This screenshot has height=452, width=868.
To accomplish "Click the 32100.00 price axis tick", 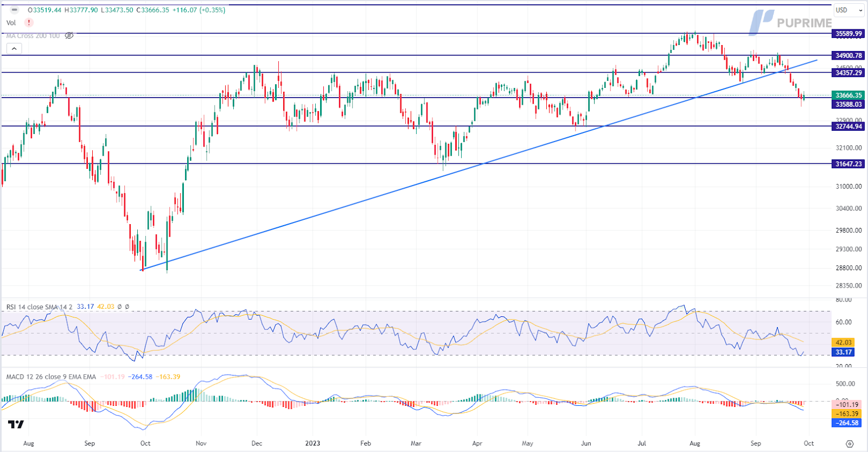I will [x=848, y=148].
